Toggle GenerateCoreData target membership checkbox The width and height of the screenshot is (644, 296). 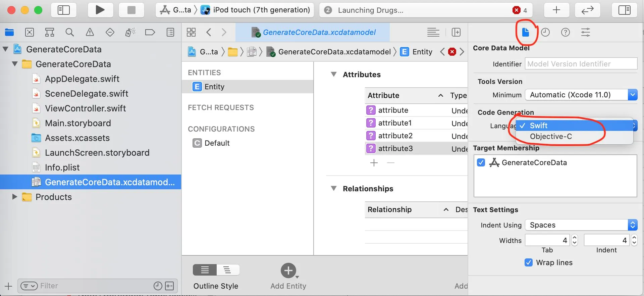click(481, 162)
